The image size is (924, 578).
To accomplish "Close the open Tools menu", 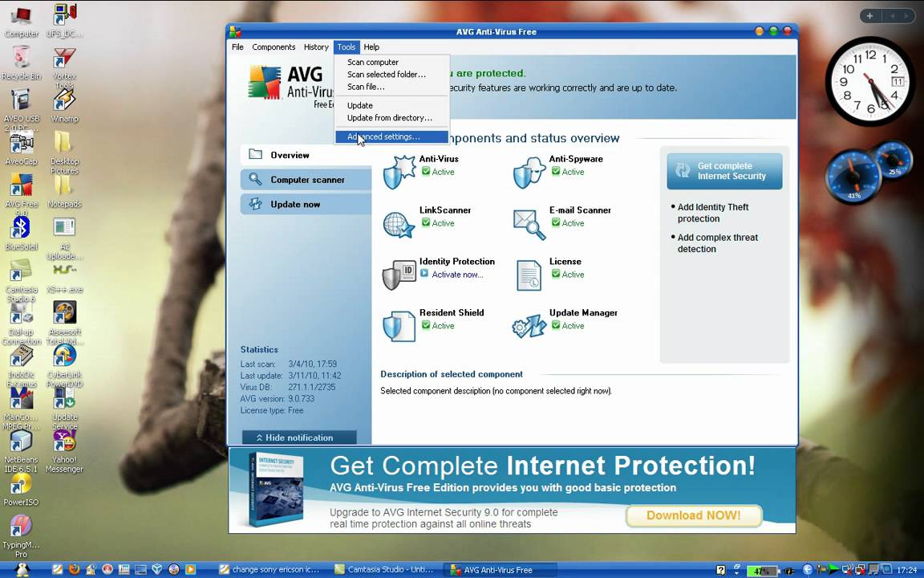I will (346, 47).
